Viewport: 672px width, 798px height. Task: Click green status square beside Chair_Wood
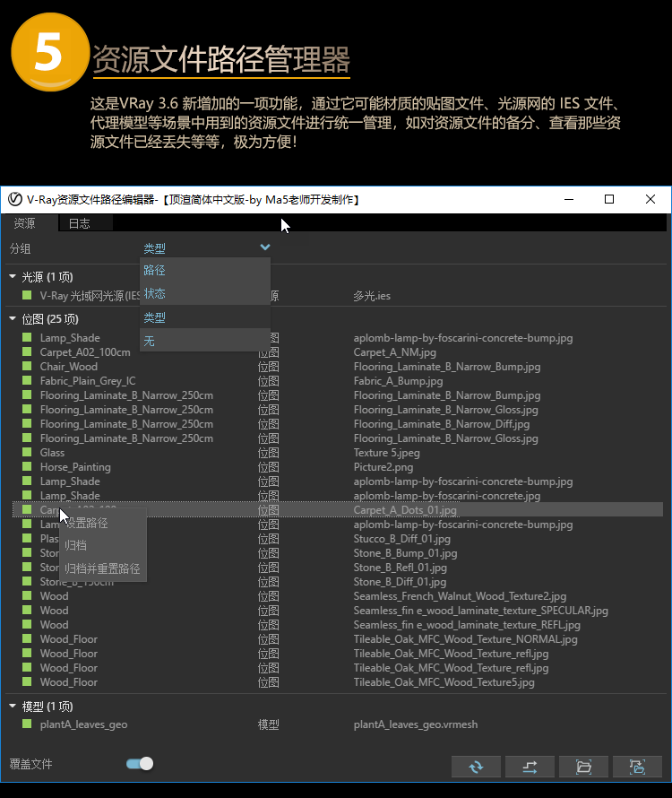(x=27, y=366)
